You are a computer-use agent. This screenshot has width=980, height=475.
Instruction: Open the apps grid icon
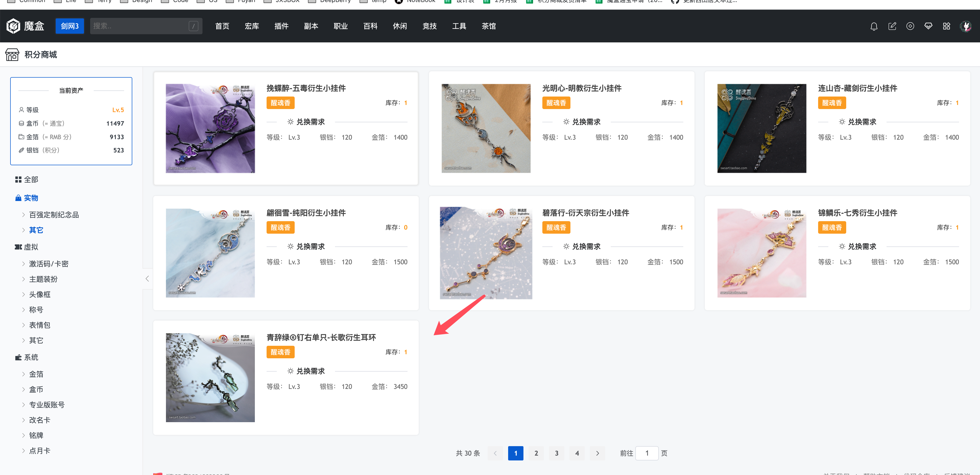(947, 26)
